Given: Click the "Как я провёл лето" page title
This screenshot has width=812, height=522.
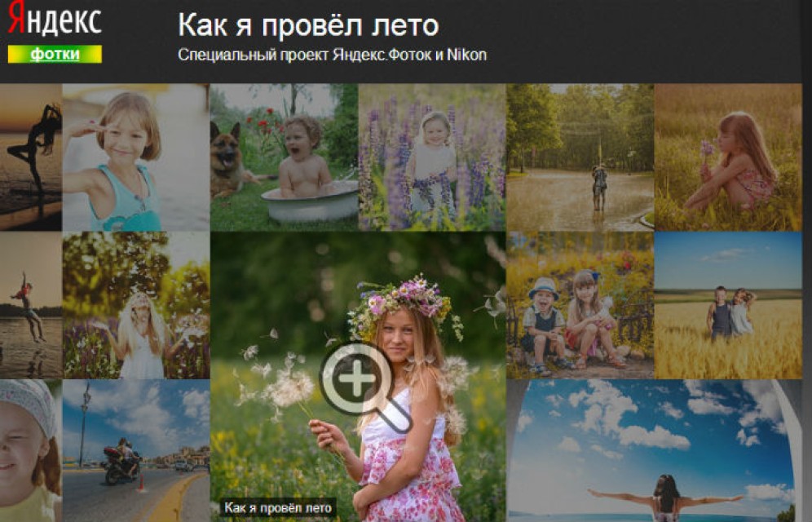Looking at the screenshot, I should pyautogui.click(x=308, y=25).
